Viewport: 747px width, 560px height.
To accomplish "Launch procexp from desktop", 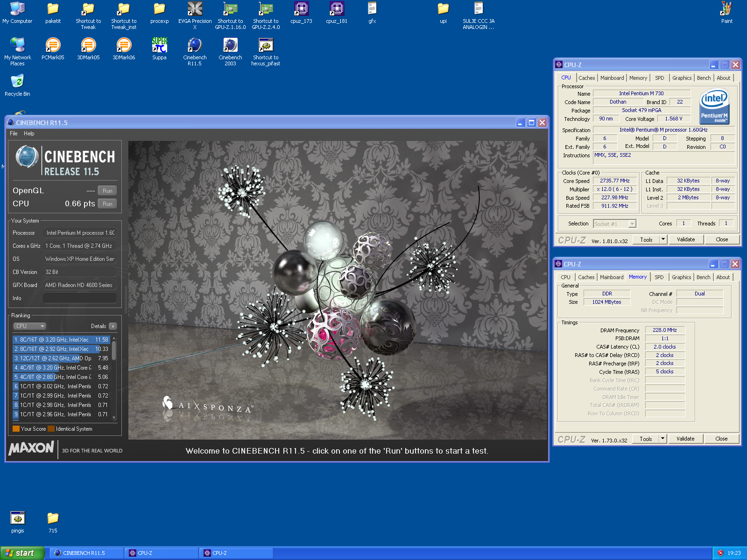I will pos(159,13).
